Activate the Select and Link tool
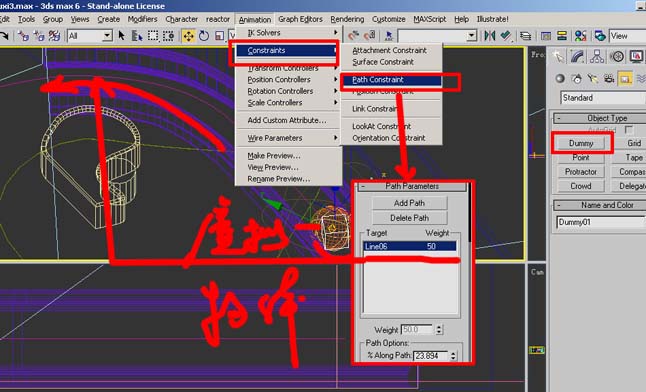 point(23,36)
